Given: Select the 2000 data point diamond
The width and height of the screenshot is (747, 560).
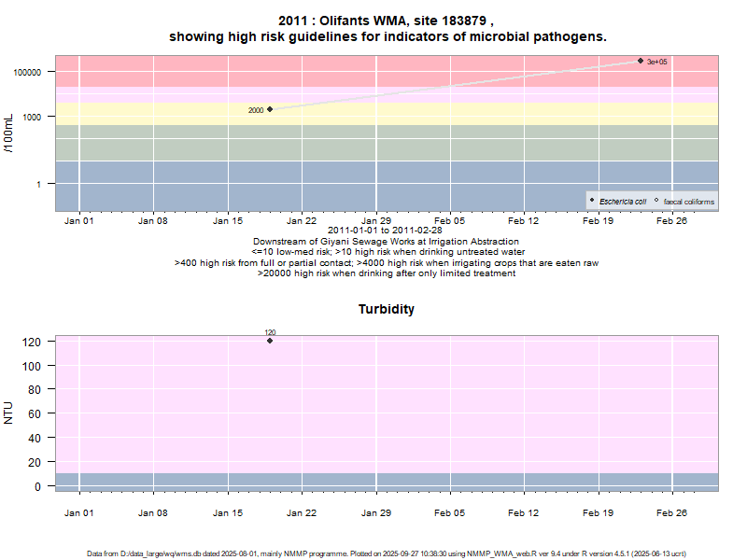Looking at the screenshot, I should [x=270, y=109].
